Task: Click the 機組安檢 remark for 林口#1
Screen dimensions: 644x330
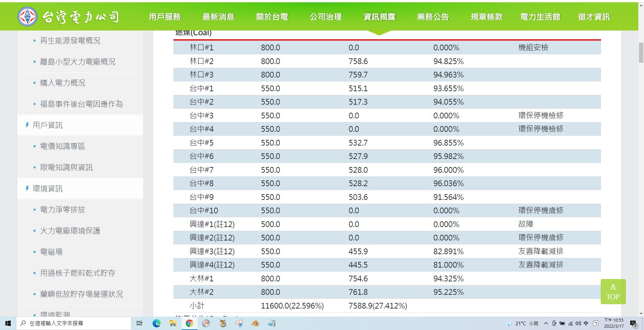Action: pyautogui.click(x=533, y=48)
